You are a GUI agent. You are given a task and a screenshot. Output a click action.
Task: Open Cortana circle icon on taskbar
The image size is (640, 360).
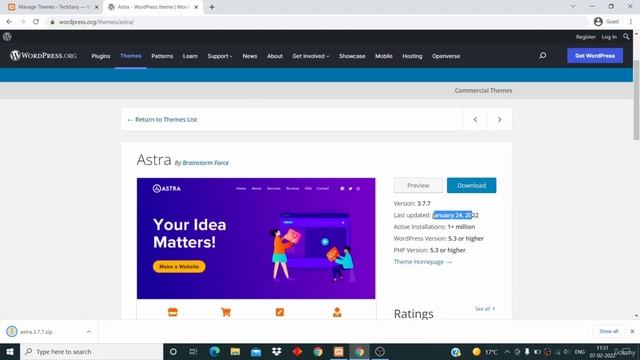tap(173, 351)
